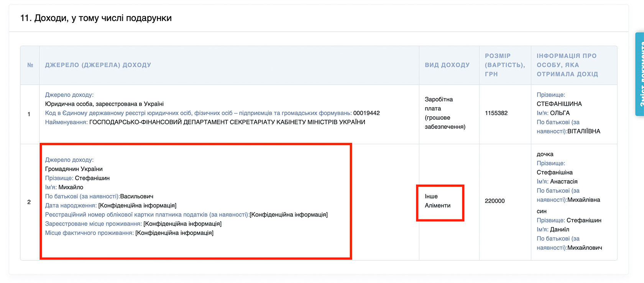Click the 'Аліменти' income type text
644x283 pixels.
tap(437, 206)
